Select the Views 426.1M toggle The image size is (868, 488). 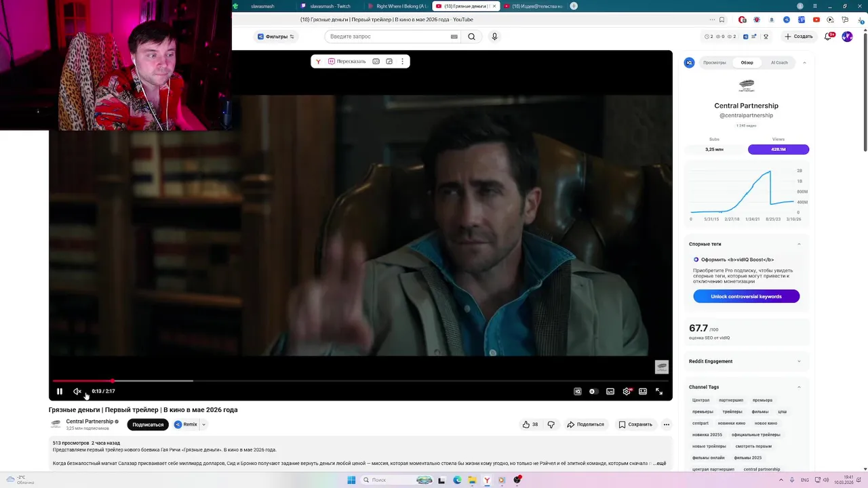tap(778, 149)
